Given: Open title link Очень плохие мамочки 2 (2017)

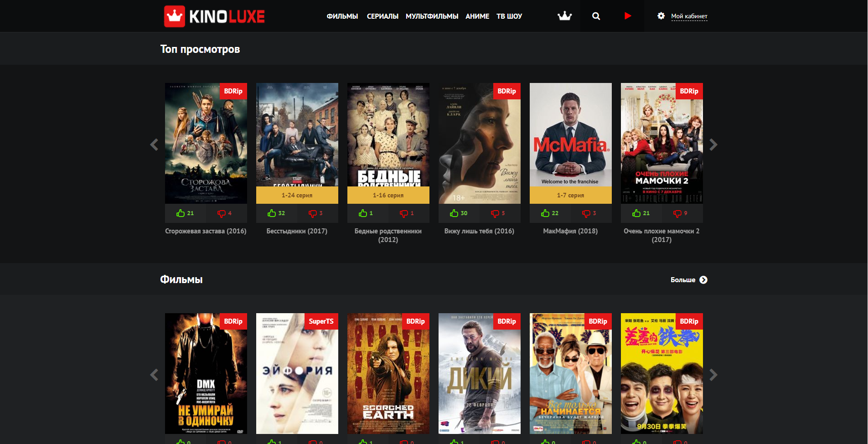Looking at the screenshot, I should point(661,235).
